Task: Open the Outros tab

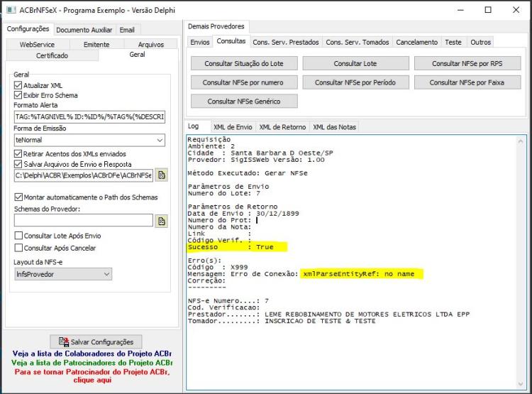Action: point(480,42)
